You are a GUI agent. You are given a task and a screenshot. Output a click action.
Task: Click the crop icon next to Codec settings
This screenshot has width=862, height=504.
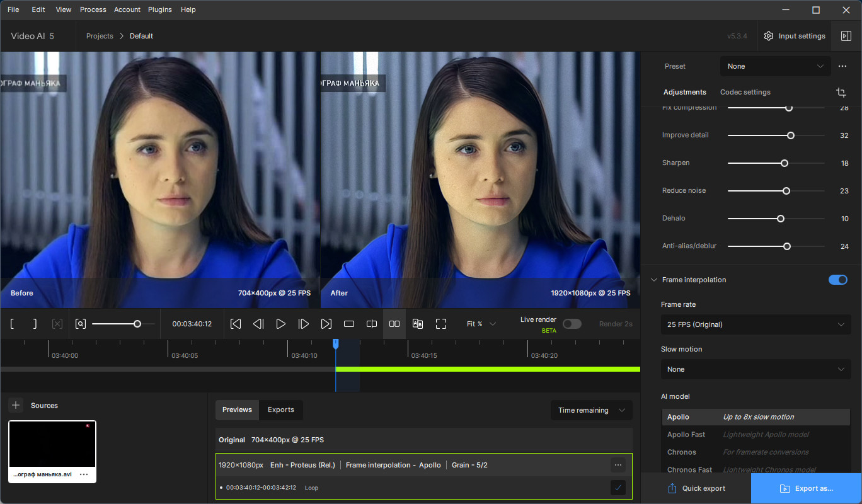point(841,93)
